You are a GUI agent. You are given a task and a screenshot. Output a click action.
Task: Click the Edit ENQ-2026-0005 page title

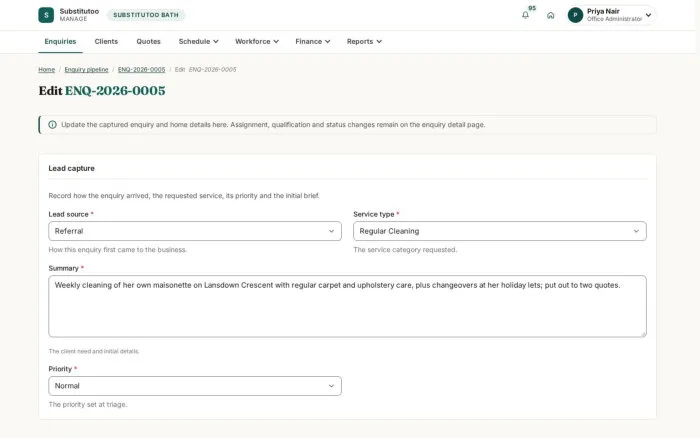point(102,91)
